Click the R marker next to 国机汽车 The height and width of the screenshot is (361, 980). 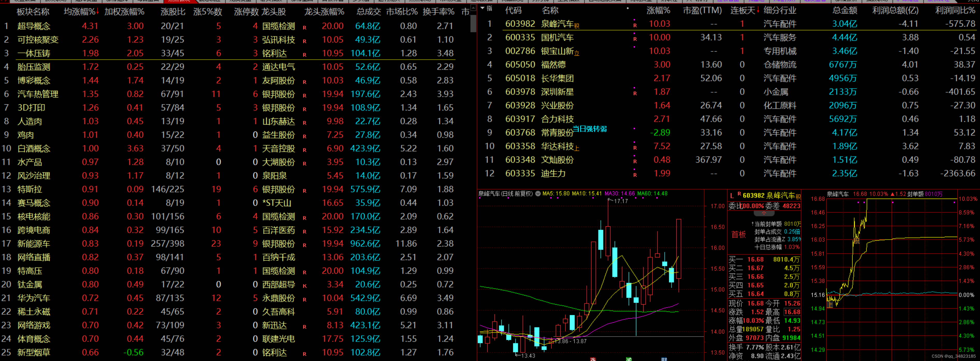[x=635, y=39]
